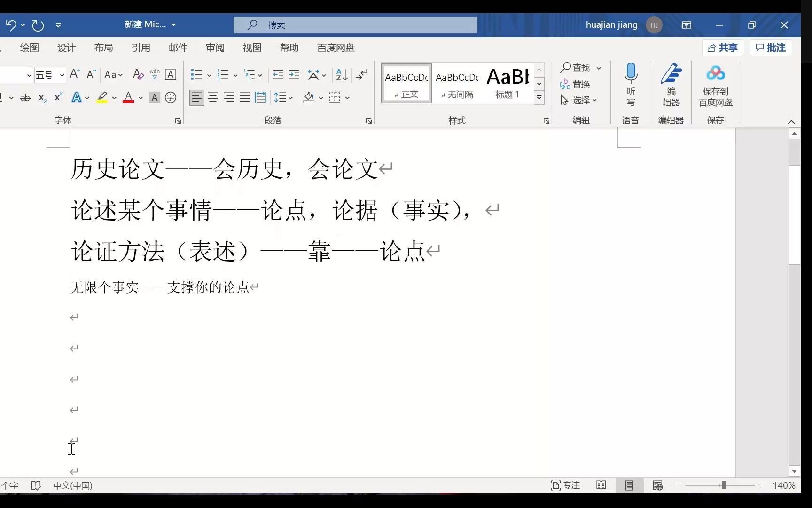Open the Customize Quick Access Toolbar menu
The image size is (812, 508).
[58, 25]
